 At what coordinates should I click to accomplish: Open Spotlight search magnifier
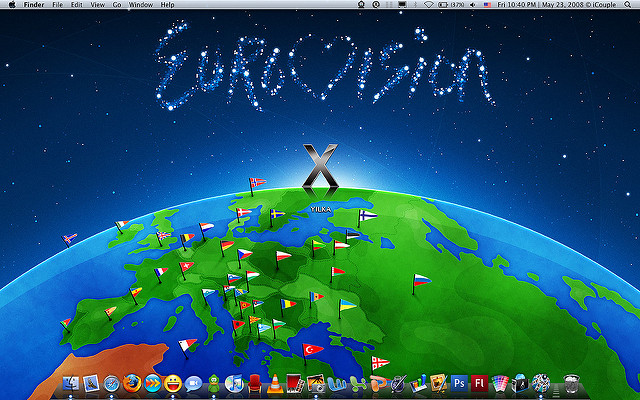[x=631, y=5]
